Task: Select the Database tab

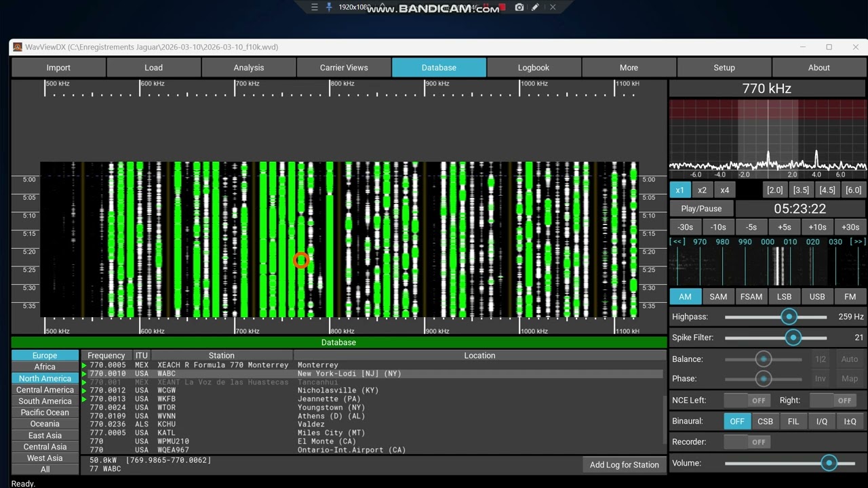Action: click(439, 68)
